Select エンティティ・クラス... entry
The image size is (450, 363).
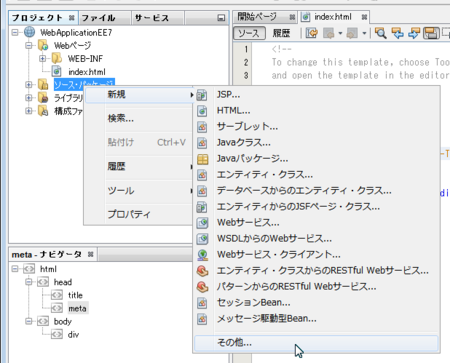316,175
